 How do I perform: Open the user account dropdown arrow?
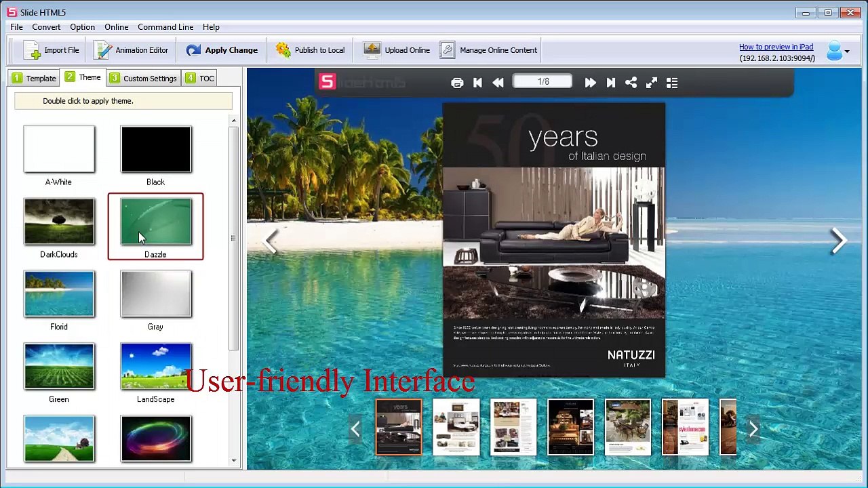point(846,52)
